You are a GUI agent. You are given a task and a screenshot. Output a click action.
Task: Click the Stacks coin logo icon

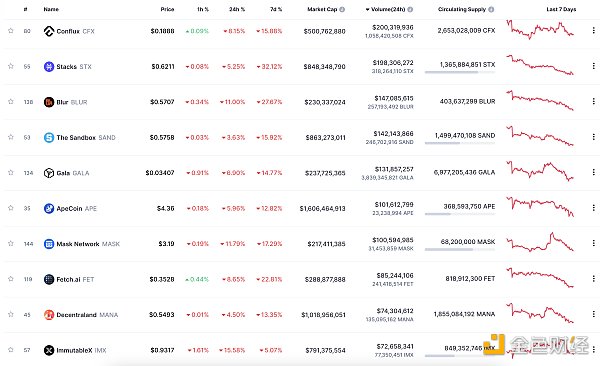[x=49, y=66]
